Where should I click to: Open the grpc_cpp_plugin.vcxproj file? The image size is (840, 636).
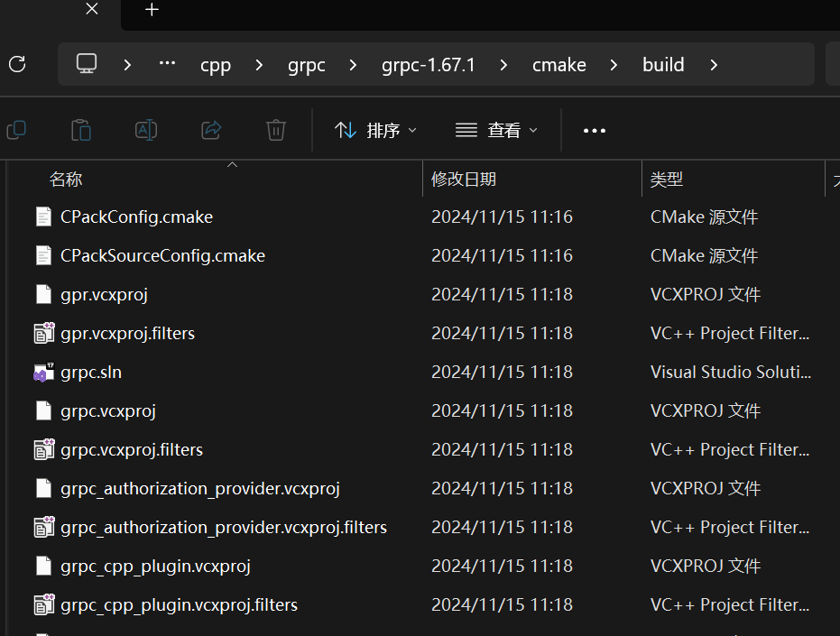point(157,566)
